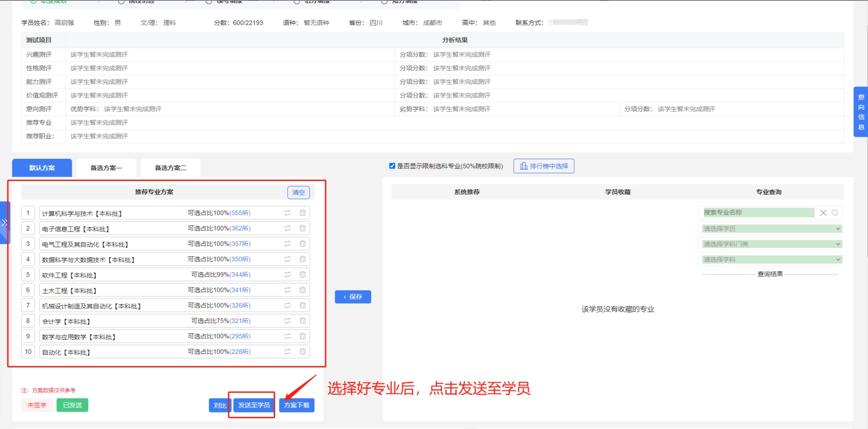Clear the major search box X icon
This screenshot has height=429, width=868.
click(x=823, y=213)
